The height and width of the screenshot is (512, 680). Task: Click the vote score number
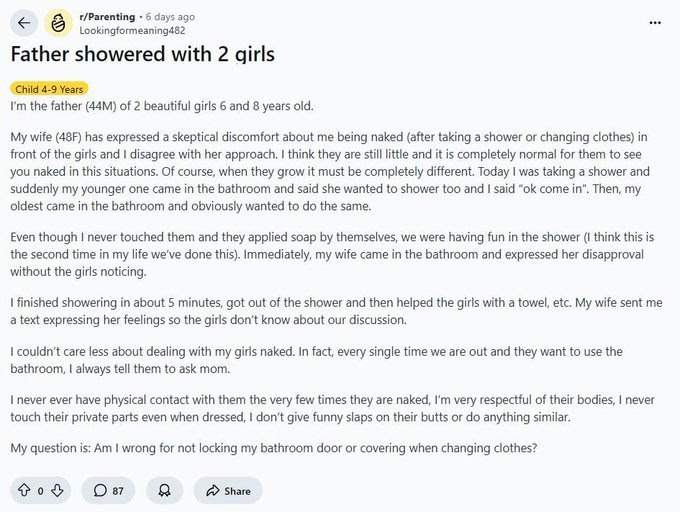pyautogui.click(x=40, y=490)
